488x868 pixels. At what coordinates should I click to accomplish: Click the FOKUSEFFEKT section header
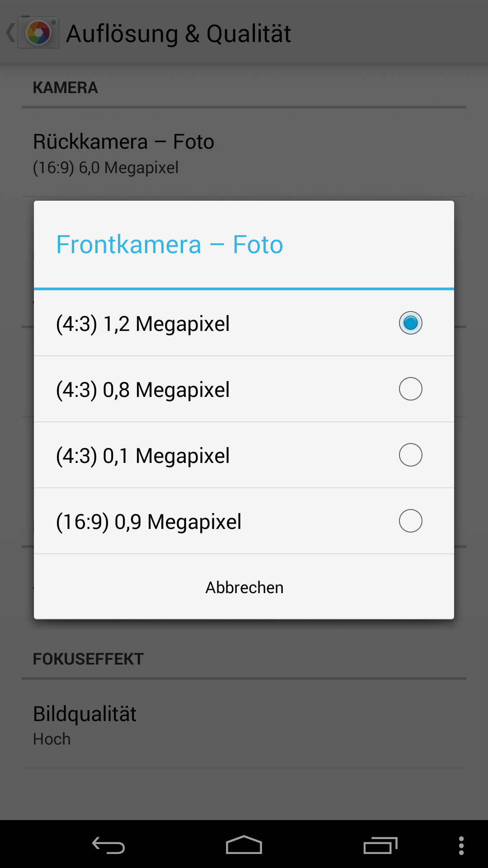point(88,659)
